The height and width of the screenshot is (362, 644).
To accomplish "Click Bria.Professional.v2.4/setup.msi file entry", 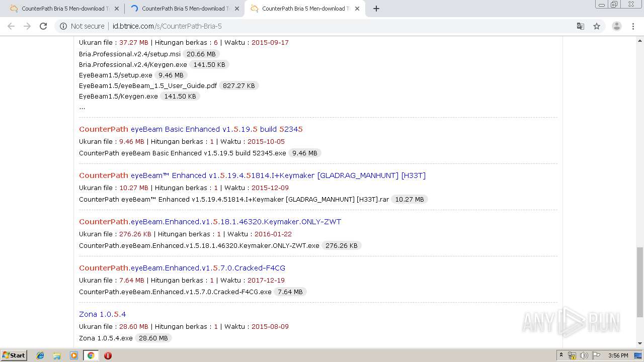I will [x=130, y=54].
